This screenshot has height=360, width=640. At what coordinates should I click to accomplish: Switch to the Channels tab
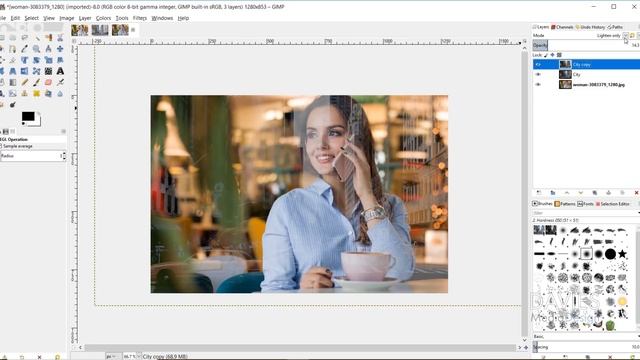pos(562,27)
